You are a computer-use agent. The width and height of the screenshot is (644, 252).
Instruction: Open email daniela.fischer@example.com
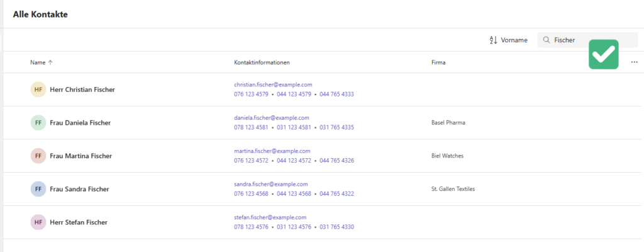[x=271, y=118]
